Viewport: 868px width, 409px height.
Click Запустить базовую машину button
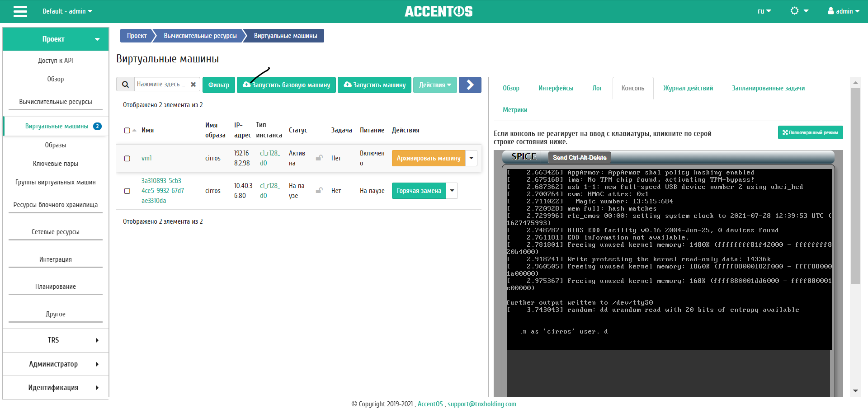click(286, 85)
